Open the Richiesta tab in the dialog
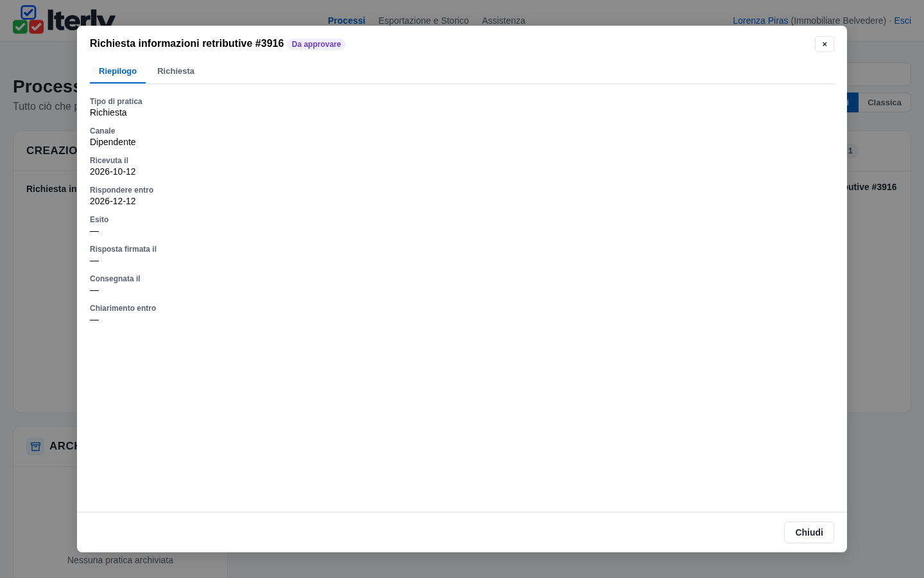Screen dimensions: 924x578 coord(176,71)
